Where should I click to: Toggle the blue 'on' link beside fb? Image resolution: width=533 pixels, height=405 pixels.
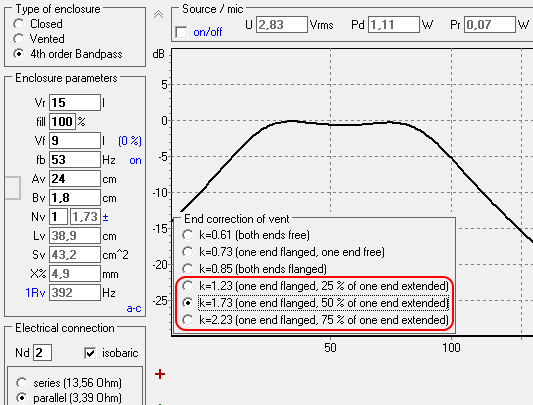135,161
